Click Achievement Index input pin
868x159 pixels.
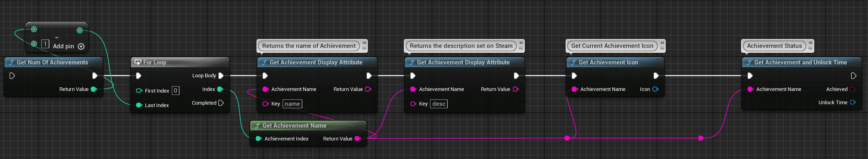click(x=259, y=138)
